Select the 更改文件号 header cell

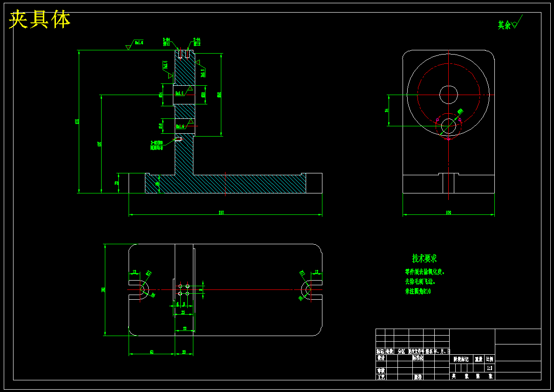(416, 351)
